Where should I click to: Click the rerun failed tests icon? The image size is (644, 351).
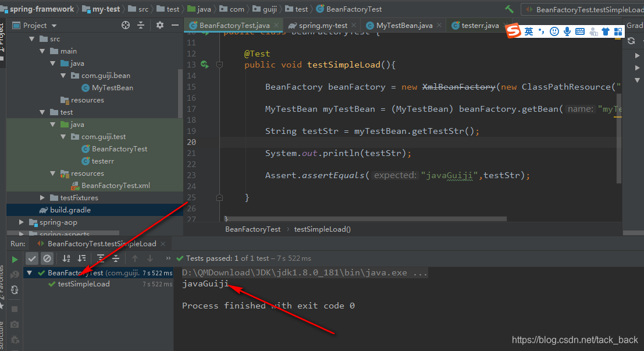click(15, 274)
